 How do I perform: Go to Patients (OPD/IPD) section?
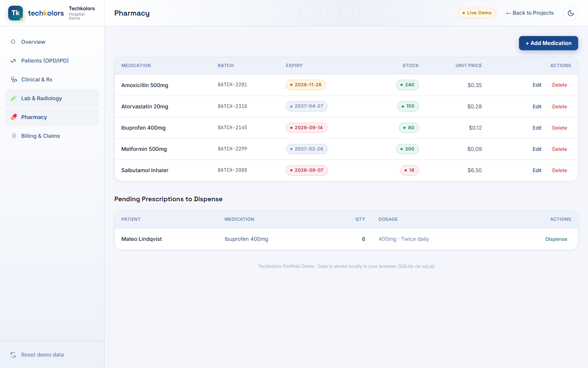tap(52, 61)
